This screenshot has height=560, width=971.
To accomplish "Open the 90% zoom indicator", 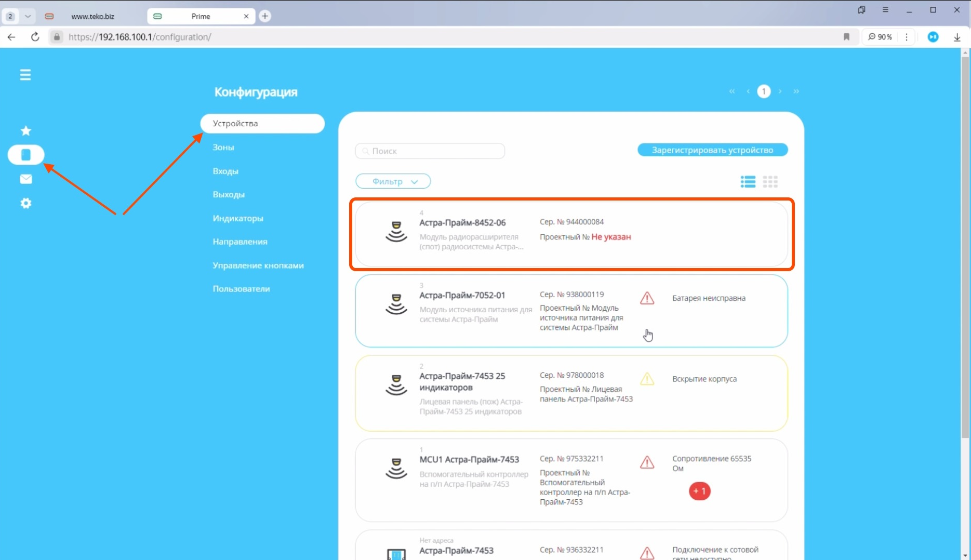I will click(880, 37).
